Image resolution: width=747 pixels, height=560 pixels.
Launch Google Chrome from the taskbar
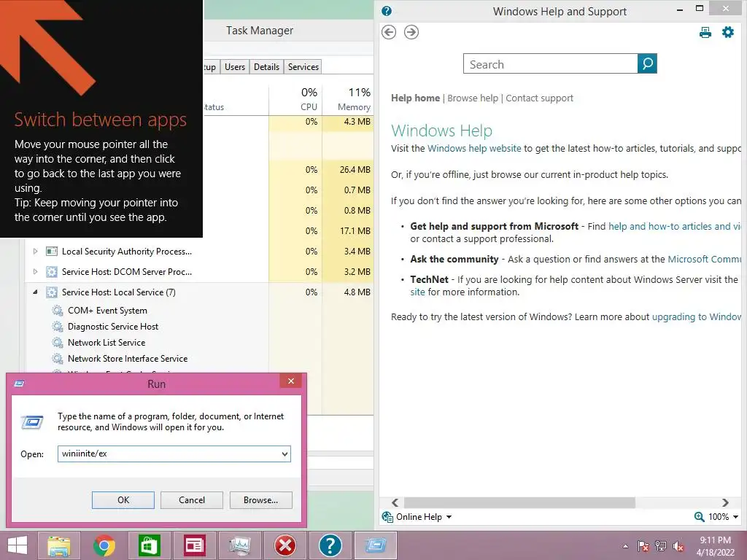click(104, 545)
